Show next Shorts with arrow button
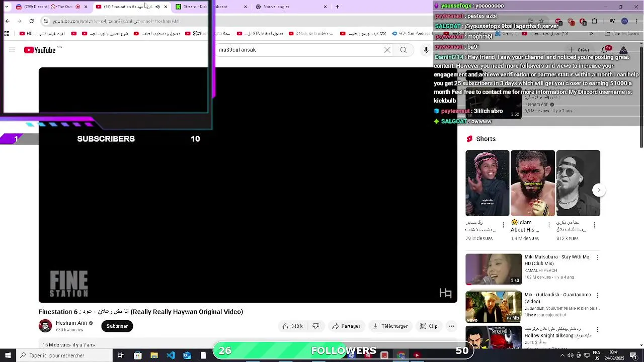This screenshot has width=644, height=362. 599,190
